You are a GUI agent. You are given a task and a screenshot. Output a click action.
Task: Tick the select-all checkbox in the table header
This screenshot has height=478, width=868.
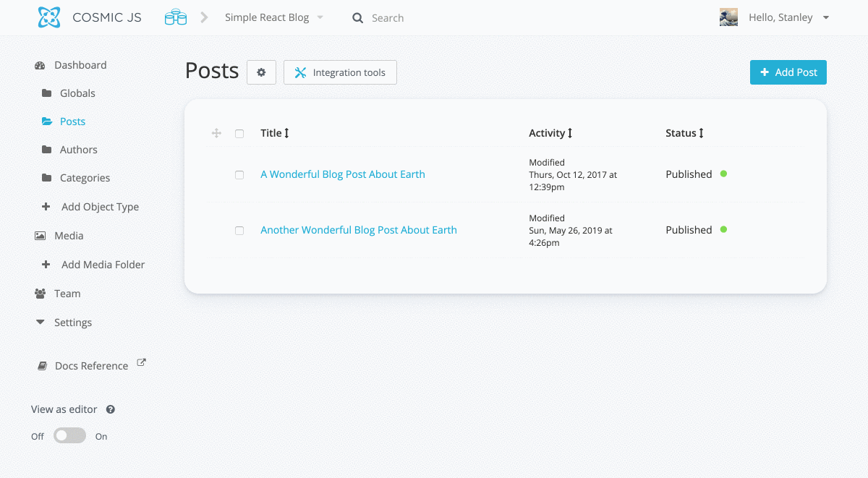(x=239, y=134)
